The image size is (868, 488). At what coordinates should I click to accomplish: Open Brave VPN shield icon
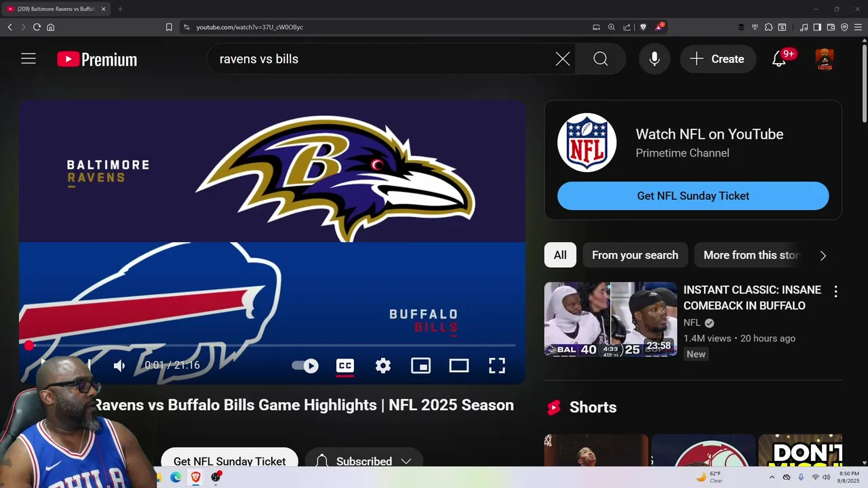(x=844, y=27)
